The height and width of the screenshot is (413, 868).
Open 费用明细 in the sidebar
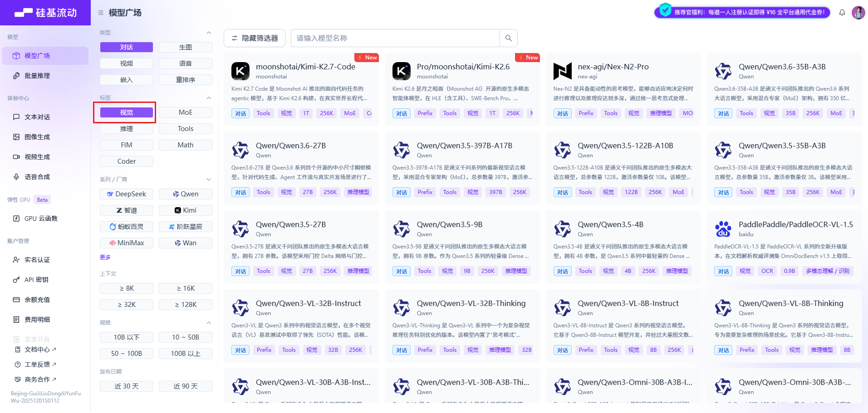[45, 320]
